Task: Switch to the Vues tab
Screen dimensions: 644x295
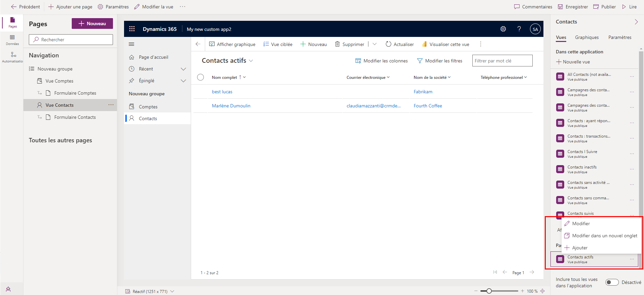Action: tap(561, 38)
